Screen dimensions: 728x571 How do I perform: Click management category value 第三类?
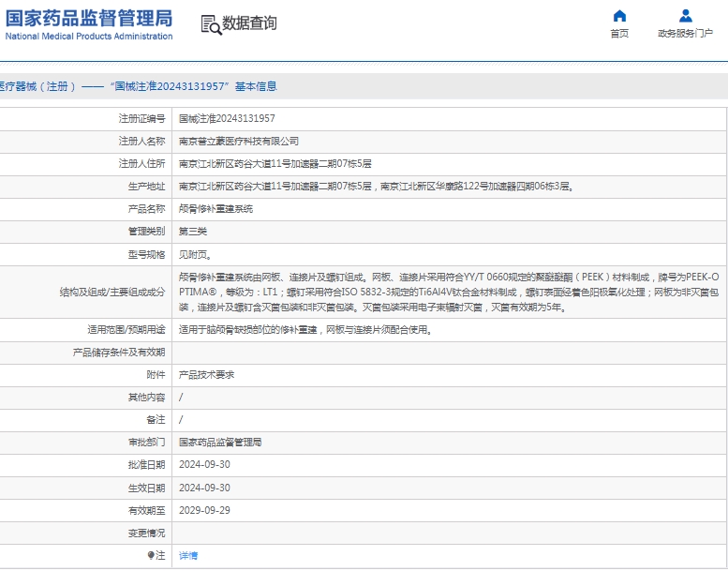pyautogui.click(x=193, y=232)
